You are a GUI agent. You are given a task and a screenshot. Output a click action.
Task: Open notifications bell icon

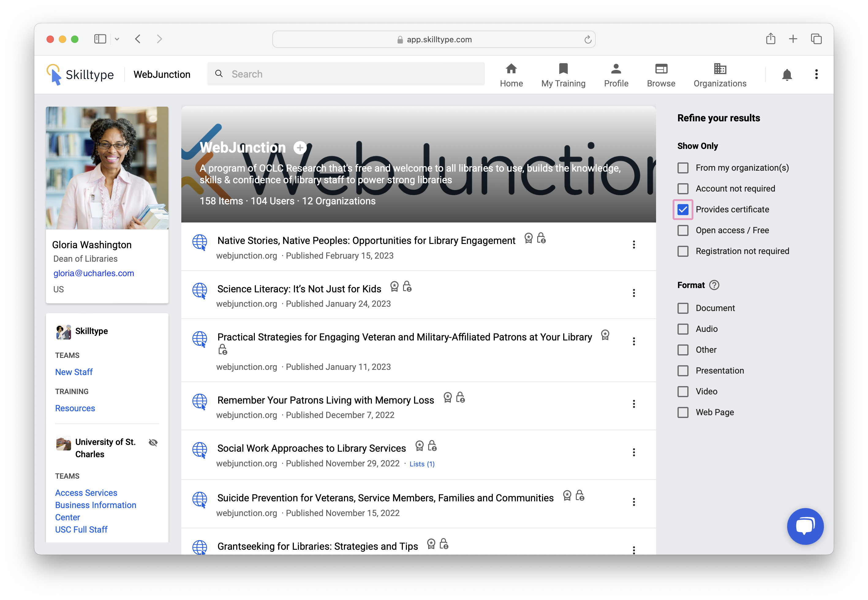click(x=787, y=74)
